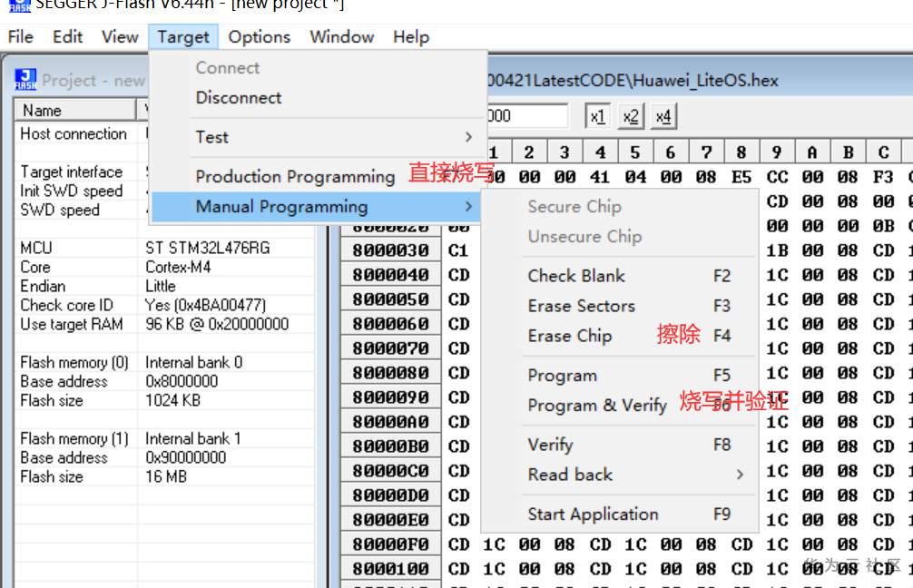The height and width of the screenshot is (588, 913).
Task: Select Program & Verify entry
Action: point(620,406)
